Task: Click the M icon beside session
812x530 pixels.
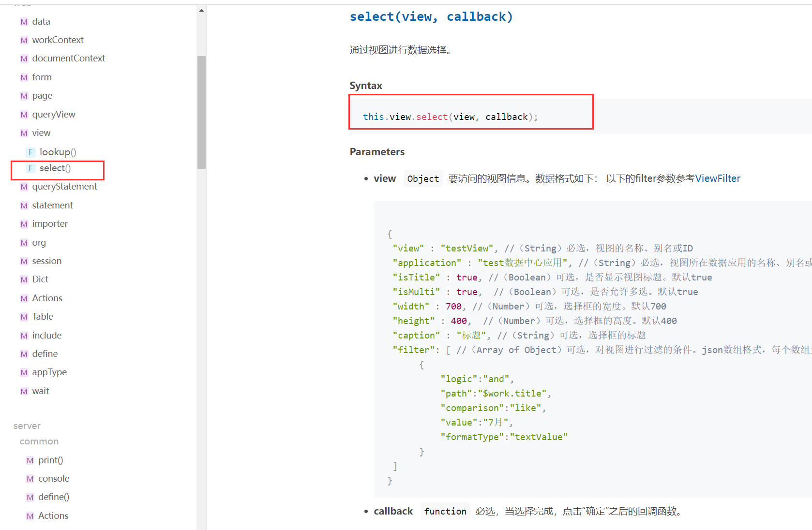Action: tap(24, 261)
